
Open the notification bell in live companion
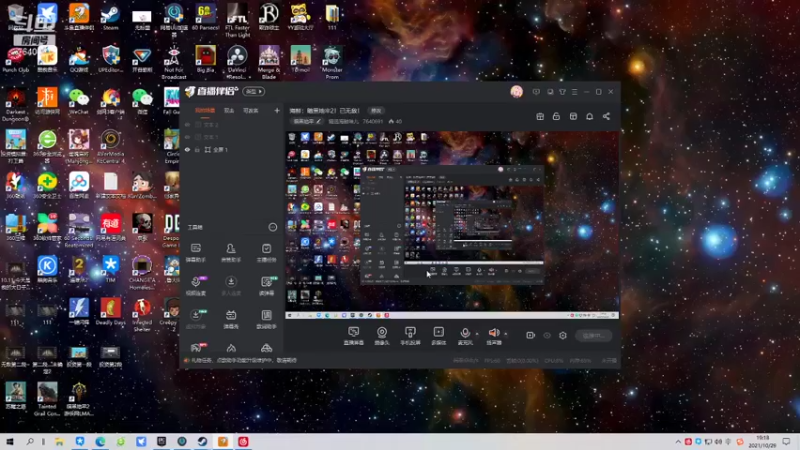(589, 116)
